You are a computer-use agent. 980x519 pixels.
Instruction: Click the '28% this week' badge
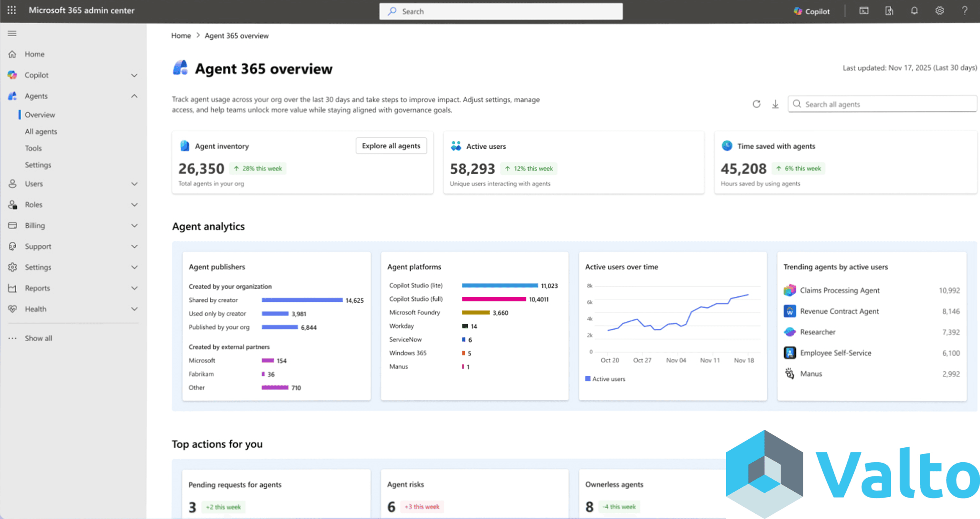click(258, 168)
